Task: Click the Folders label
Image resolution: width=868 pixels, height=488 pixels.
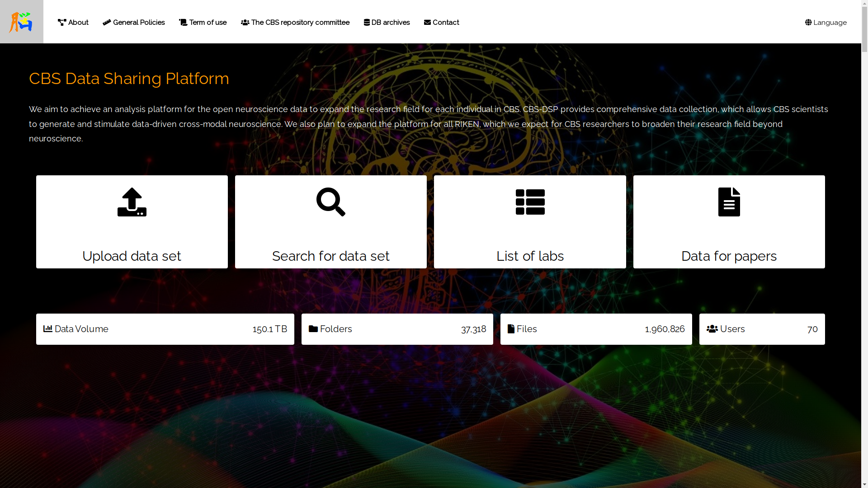Action: tap(336, 329)
